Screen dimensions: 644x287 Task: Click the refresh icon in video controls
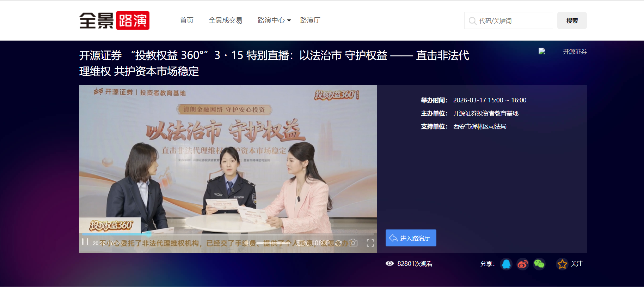coord(338,243)
